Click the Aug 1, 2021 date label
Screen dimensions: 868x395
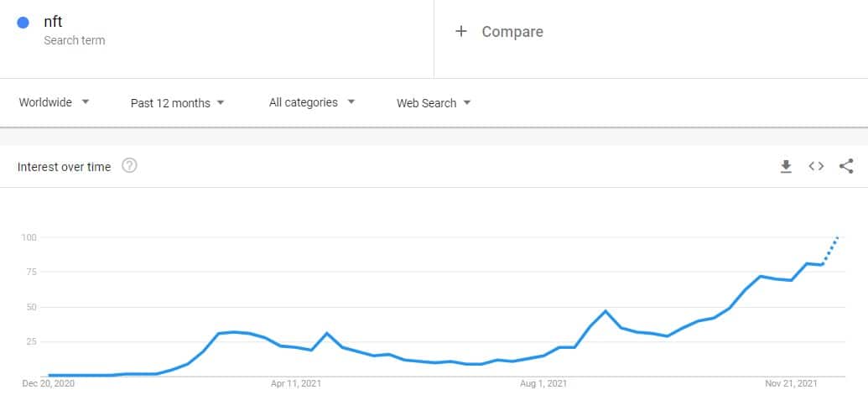[543, 383]
